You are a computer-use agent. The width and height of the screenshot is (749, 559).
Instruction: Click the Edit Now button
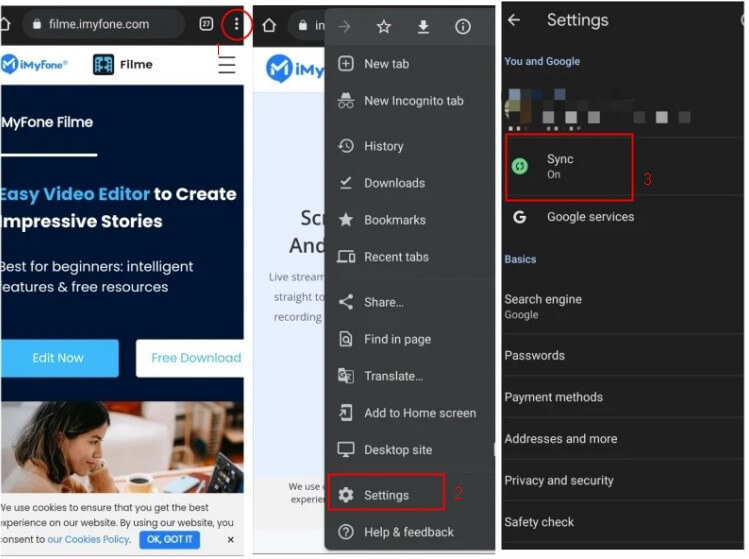pyautogui.click(x=59, y=358)
